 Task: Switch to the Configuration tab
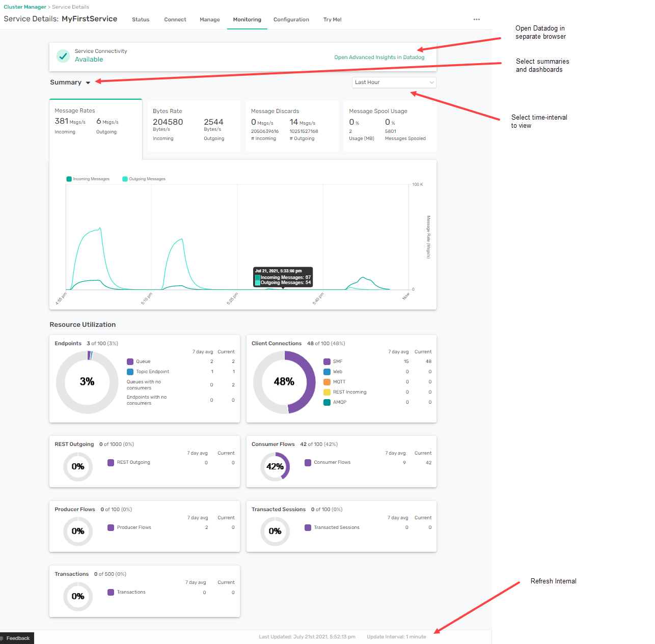pos(291,20)
